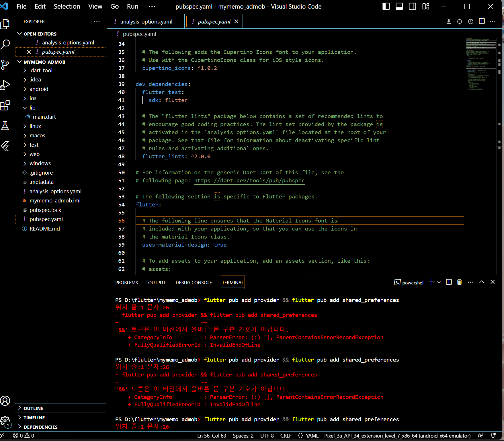
Task: Open Customize Layout button in title bar
Action: (426, 6)
